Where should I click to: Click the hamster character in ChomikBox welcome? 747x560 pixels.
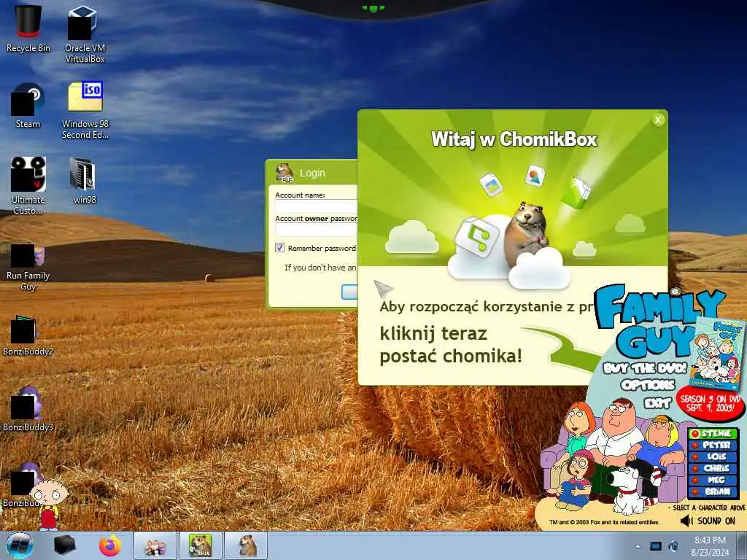(525, 233)
